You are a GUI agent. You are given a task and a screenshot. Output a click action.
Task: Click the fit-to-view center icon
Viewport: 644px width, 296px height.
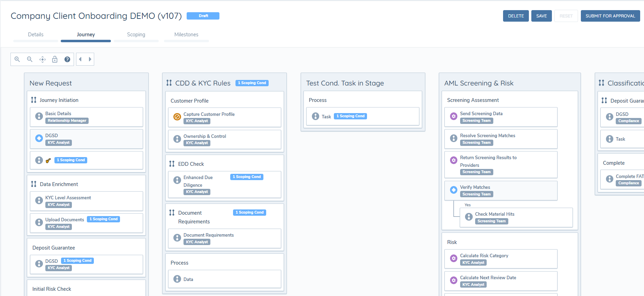(42, 59)
